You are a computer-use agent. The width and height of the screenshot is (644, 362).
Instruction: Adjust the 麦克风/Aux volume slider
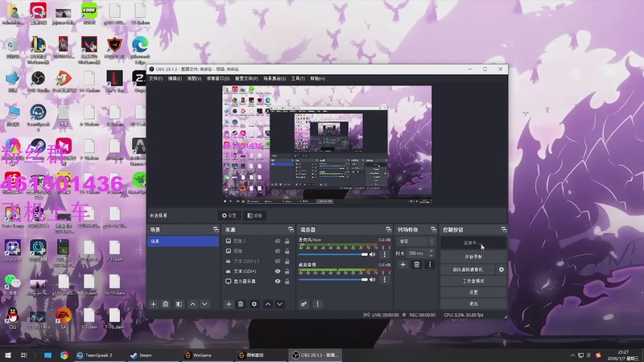click(333, 254)
